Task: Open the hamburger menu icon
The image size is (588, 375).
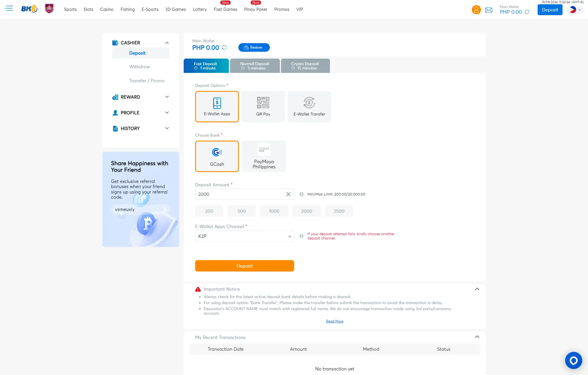Action: tap(9, 9)
